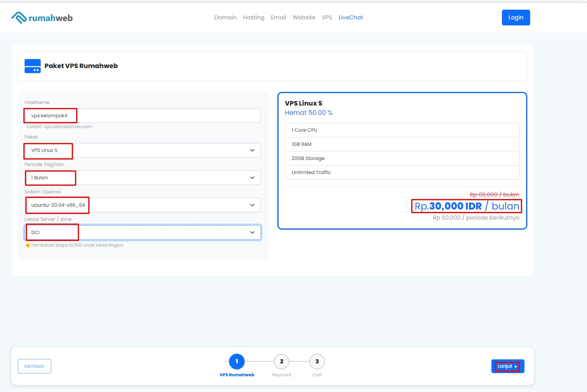Click the strikethrough "Rp 60,000 / bulan" price
This screenshot has width=587, height=392.
point(494,195)
